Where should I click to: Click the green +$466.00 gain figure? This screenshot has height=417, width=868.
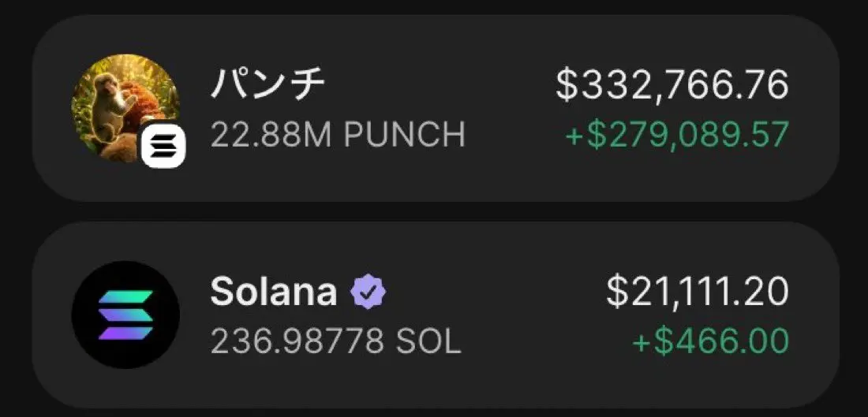click(710, 341)
